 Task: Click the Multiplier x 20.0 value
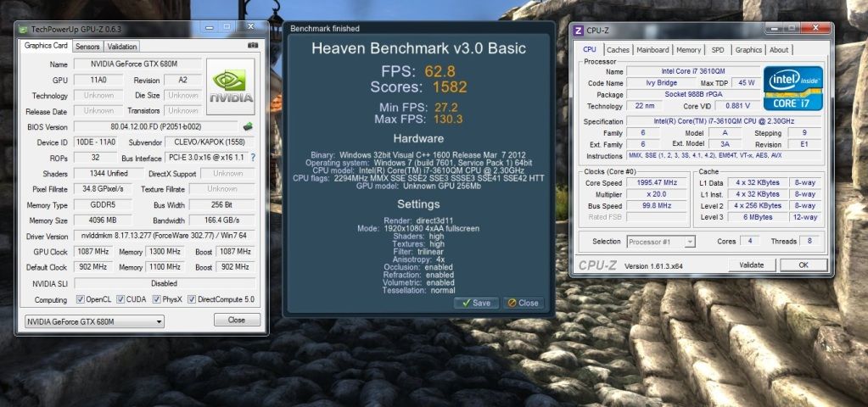coord(657,194)
